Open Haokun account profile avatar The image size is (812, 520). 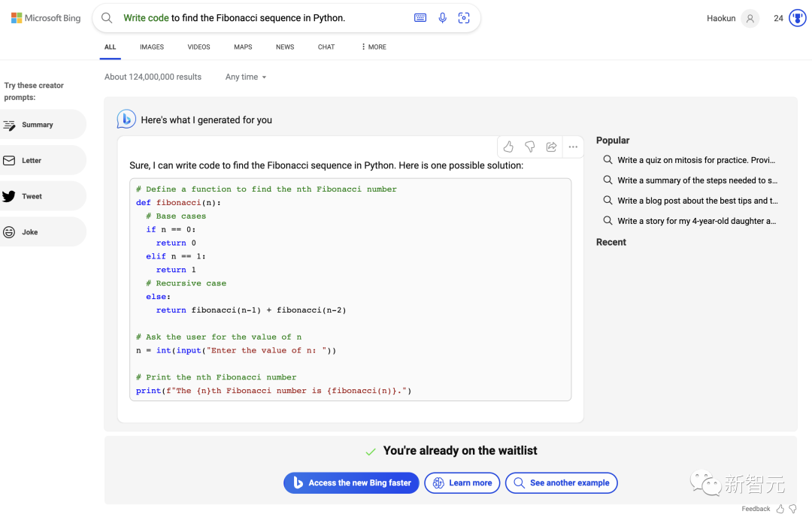click(750, 18)
